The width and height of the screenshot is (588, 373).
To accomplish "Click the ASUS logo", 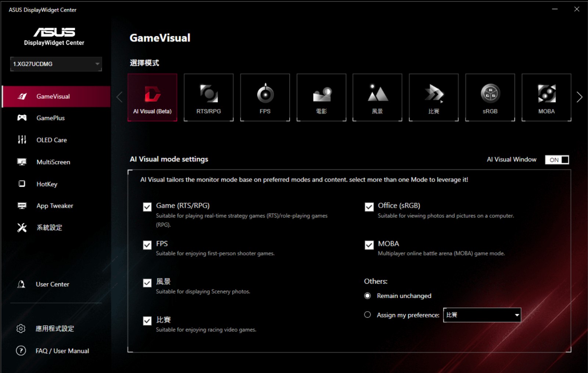I will click(x=54, y=32).
